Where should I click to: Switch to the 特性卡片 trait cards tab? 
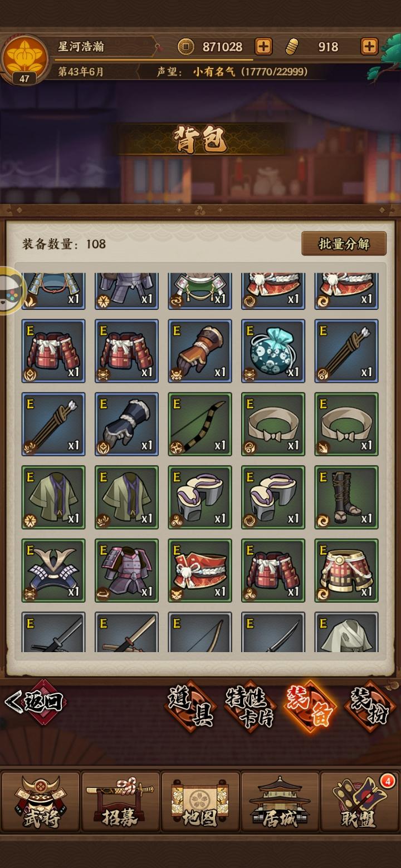coord(251,706)
